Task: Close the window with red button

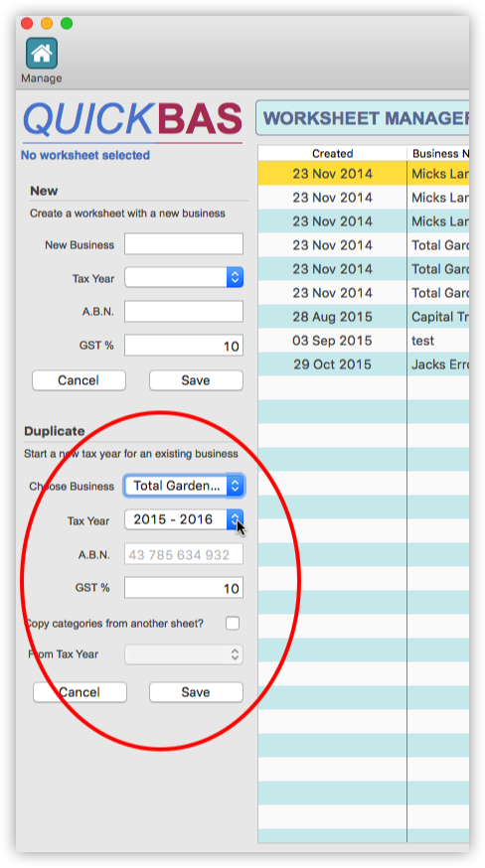Action: tap(27, 23)
